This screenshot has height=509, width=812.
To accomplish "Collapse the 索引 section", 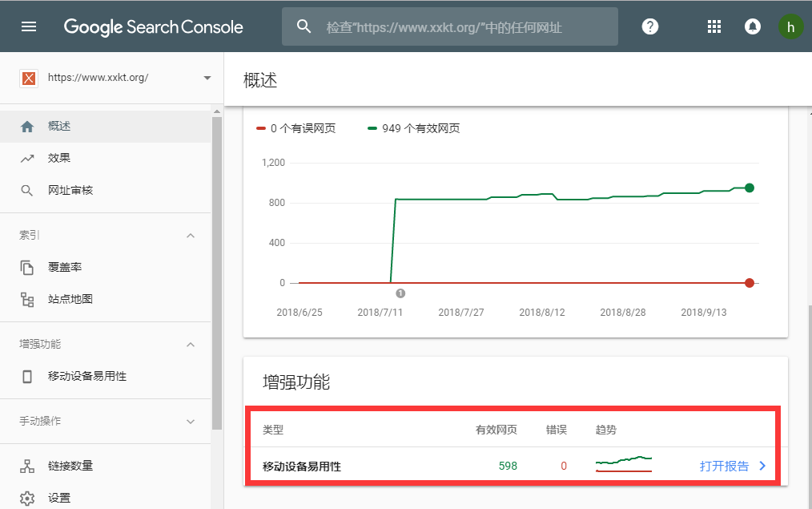I will (191, 236).
